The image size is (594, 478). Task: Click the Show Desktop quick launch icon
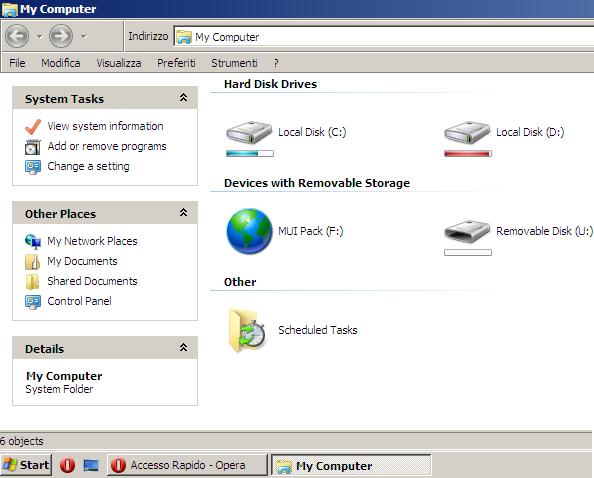[x=91, y=465]
